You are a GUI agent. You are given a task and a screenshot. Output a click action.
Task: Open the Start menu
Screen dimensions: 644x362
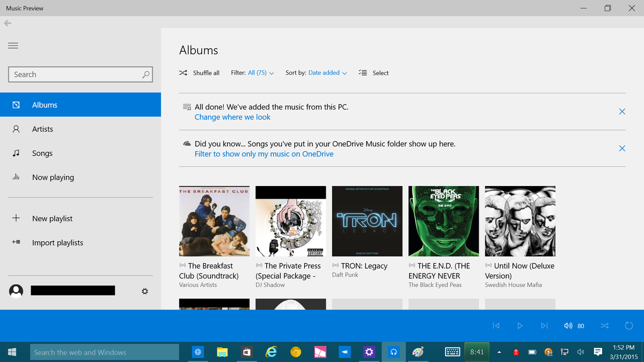click(x=11, y=352)
